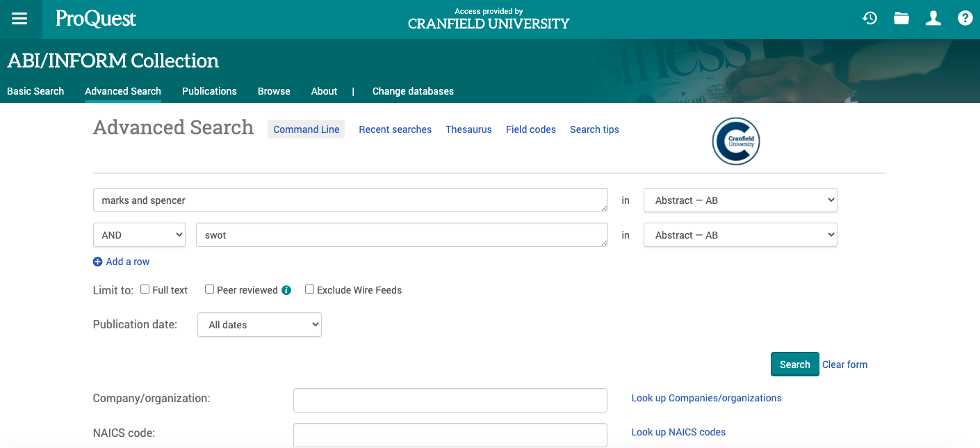Open the Thesaurus link

(x=468, y=129)
